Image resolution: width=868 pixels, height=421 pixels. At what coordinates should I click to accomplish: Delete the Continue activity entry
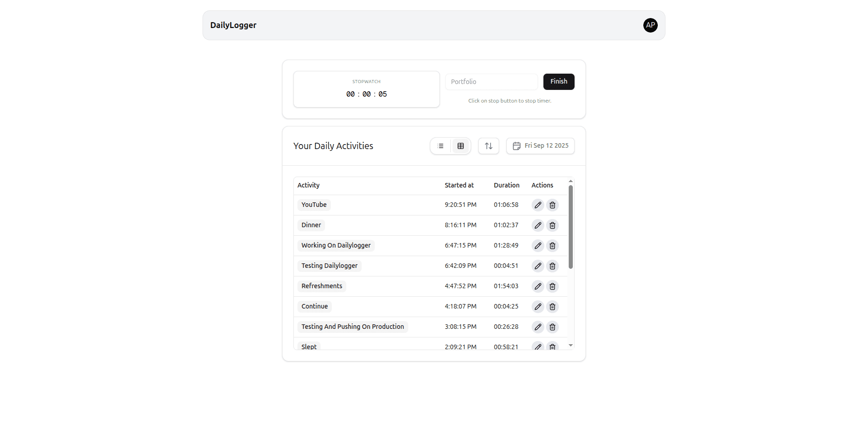[552, 307]
